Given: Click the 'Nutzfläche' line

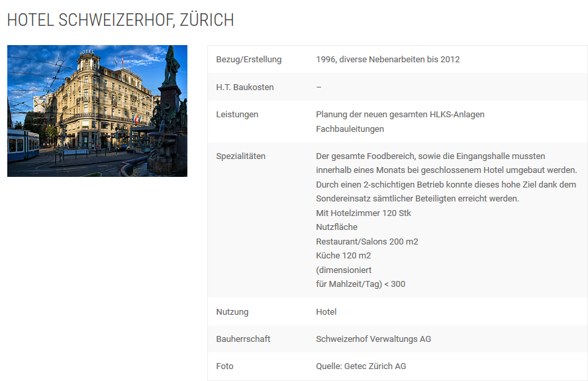Looking at the screenshot, I should [337, 227].
